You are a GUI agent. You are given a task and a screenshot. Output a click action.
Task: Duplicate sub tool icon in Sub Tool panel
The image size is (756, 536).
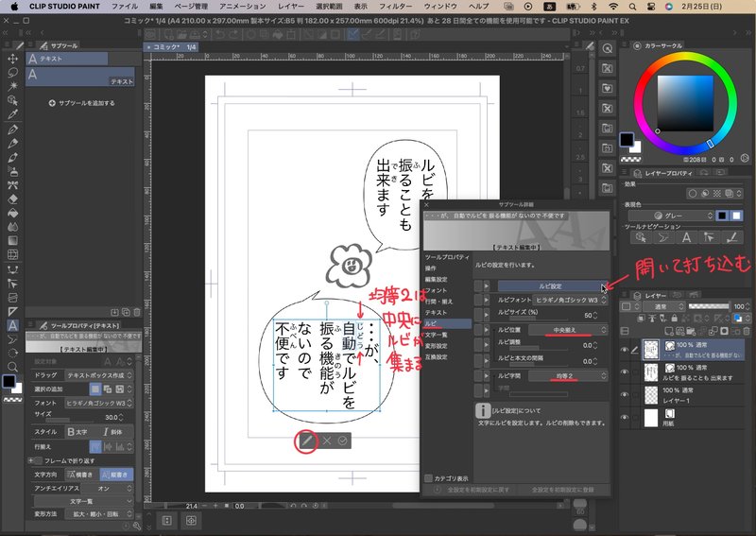[126, 312]
